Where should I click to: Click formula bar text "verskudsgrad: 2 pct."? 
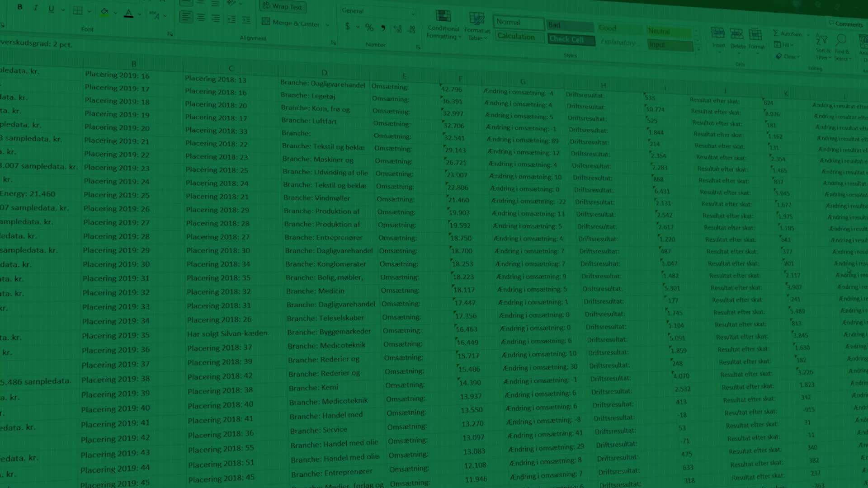coord(36,44)
